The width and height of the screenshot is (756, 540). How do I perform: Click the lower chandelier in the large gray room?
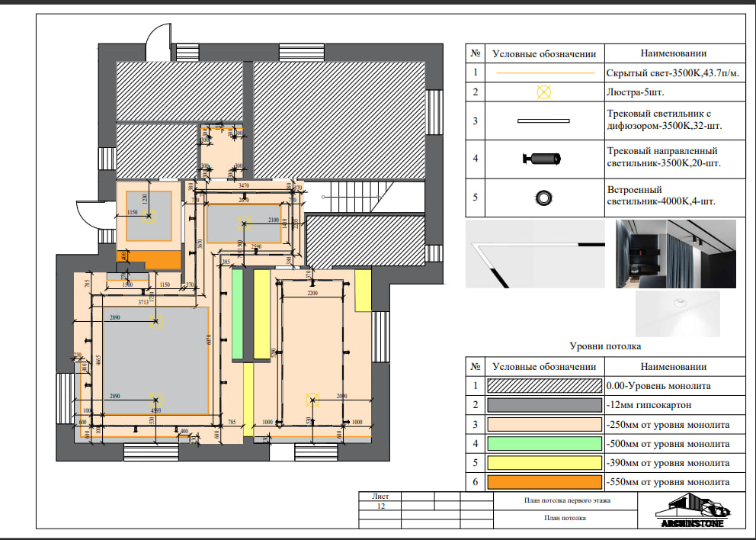point(155,400)
